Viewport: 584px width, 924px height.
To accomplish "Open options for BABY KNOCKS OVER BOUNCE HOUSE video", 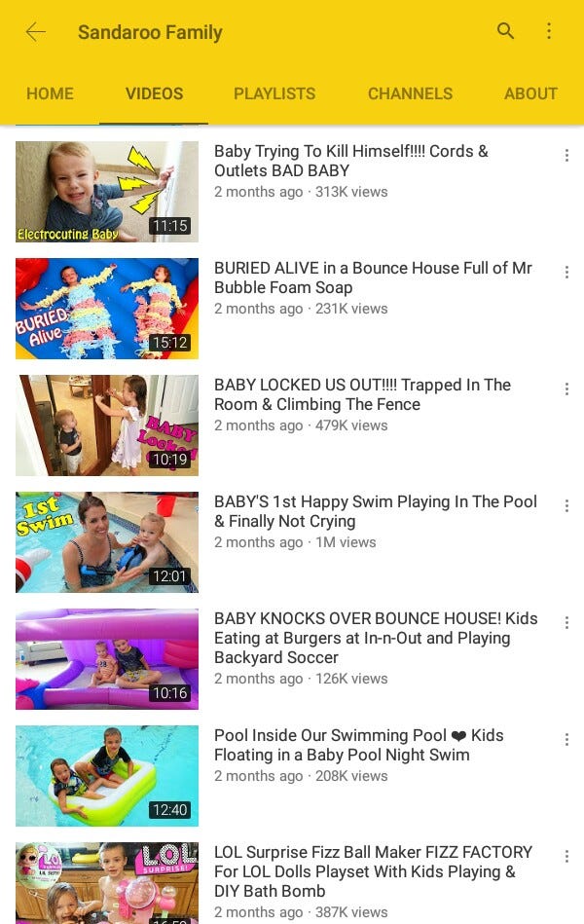I will point(566,622).
